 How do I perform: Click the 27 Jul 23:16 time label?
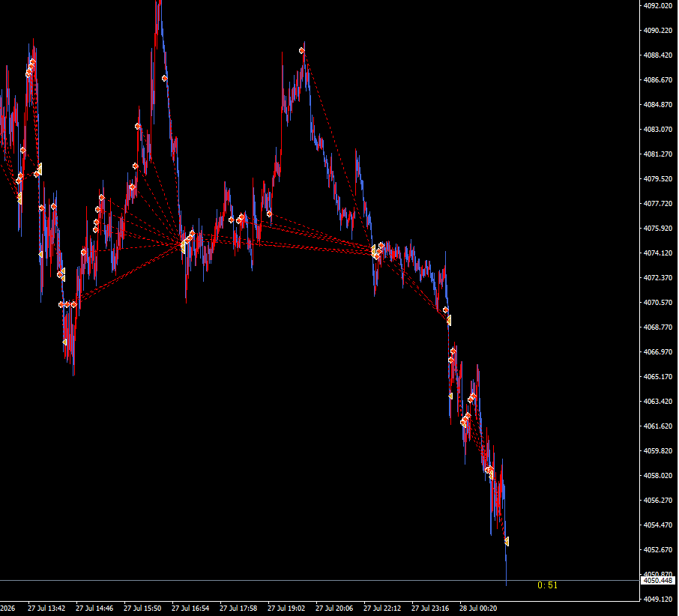click(430, 609)
